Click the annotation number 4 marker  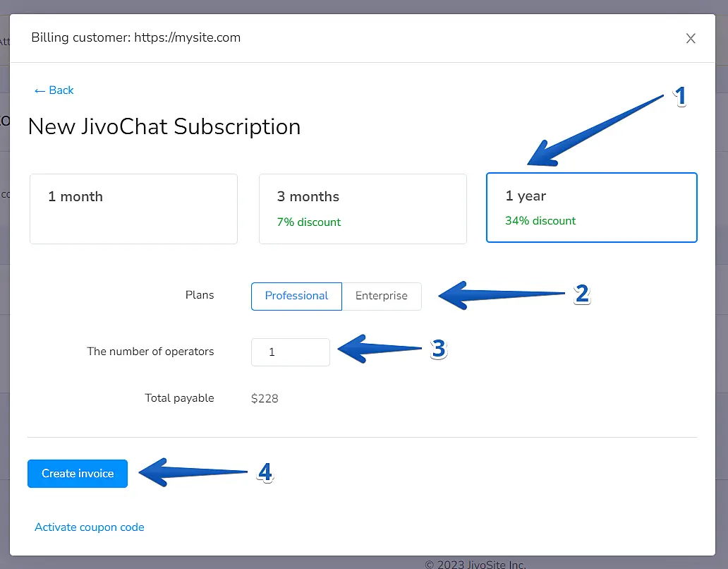265,472
